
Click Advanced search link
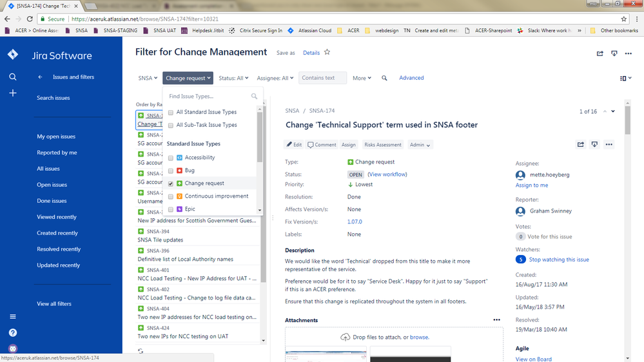coord(411,77)
